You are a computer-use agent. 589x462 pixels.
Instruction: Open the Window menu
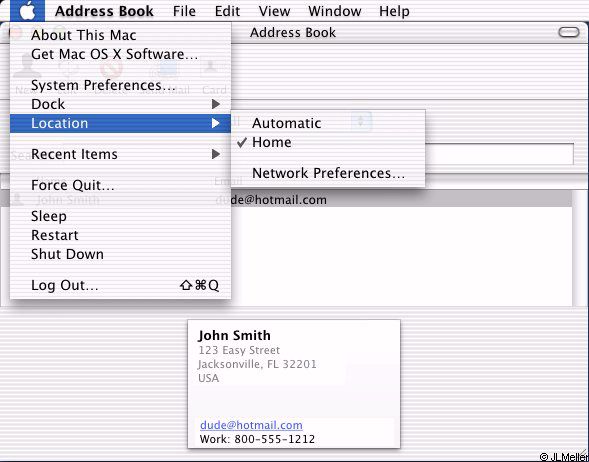click(x=335, y=11)
